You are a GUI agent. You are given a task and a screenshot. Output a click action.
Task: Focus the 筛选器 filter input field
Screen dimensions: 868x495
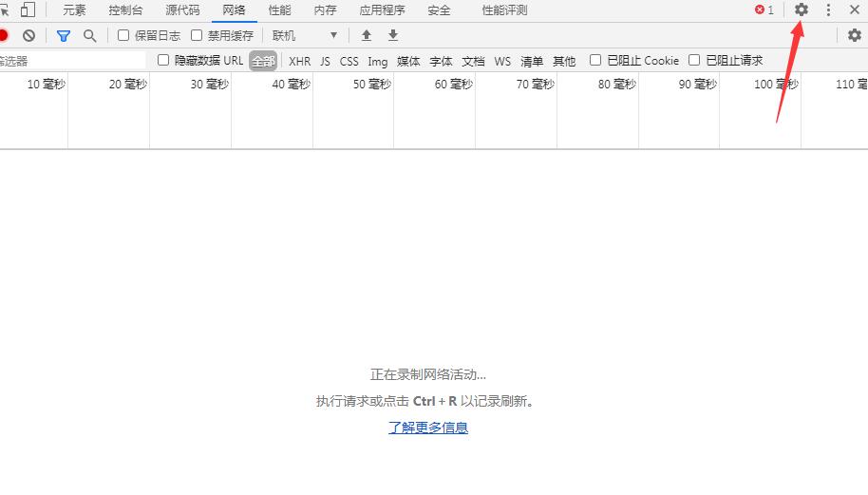point(72,61)
